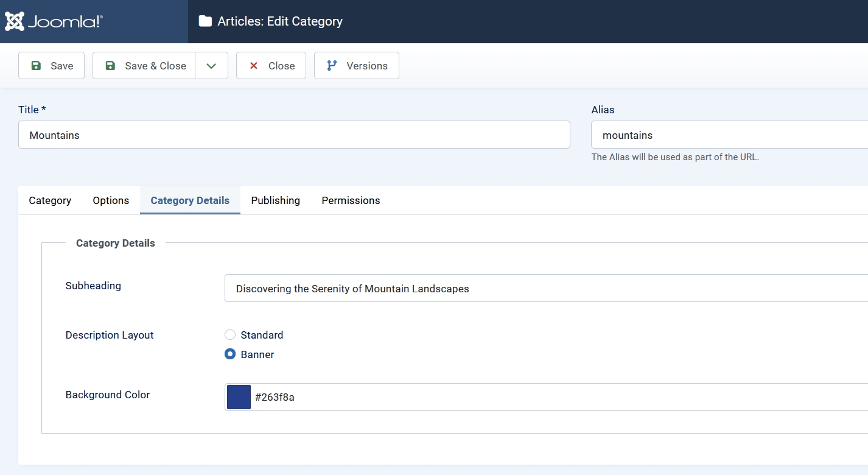Click the Description Layout label
The image size is (868, 475).
tap(110, 335)
